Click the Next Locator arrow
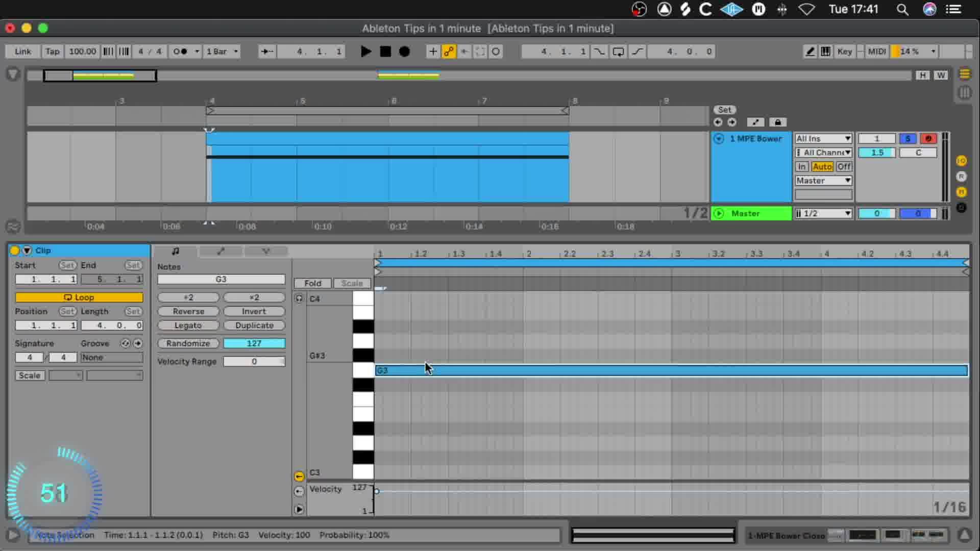 [x=732, y=122]
